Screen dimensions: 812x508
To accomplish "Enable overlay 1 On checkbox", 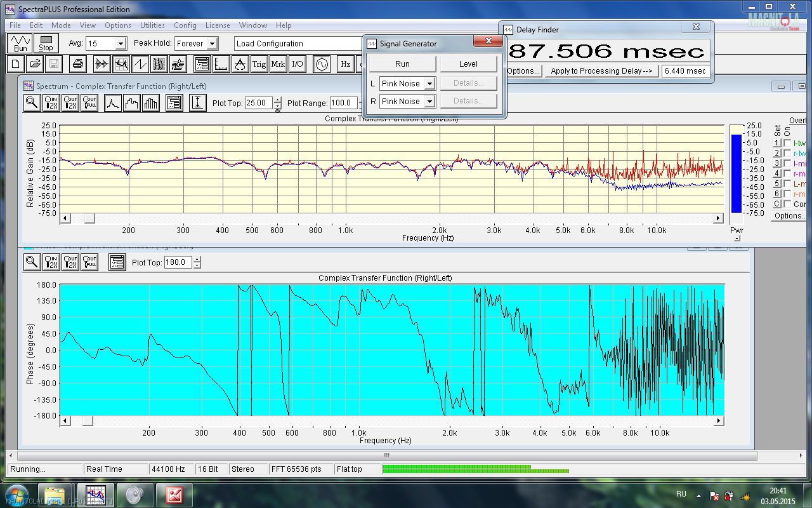I will [x=787, y=144].
